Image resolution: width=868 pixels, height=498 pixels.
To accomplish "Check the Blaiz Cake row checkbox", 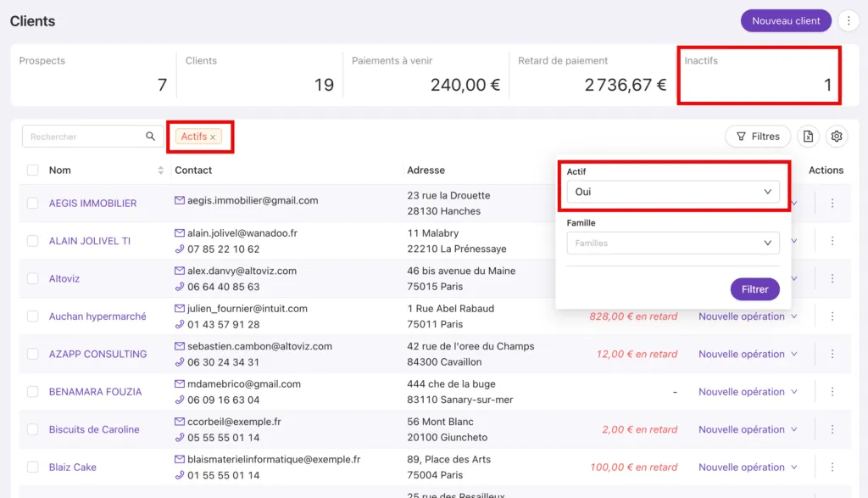I will click(33, 467).
